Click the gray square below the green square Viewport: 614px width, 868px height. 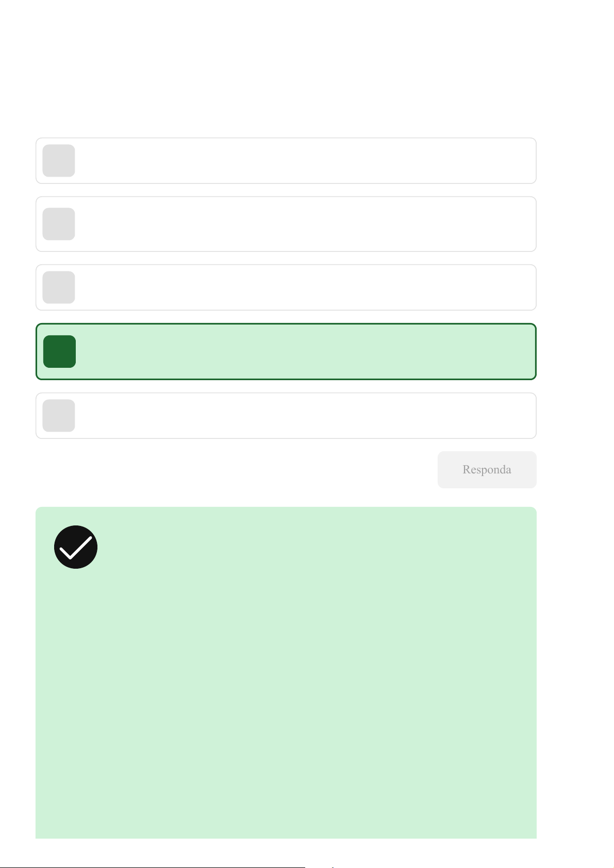[59, 416]
